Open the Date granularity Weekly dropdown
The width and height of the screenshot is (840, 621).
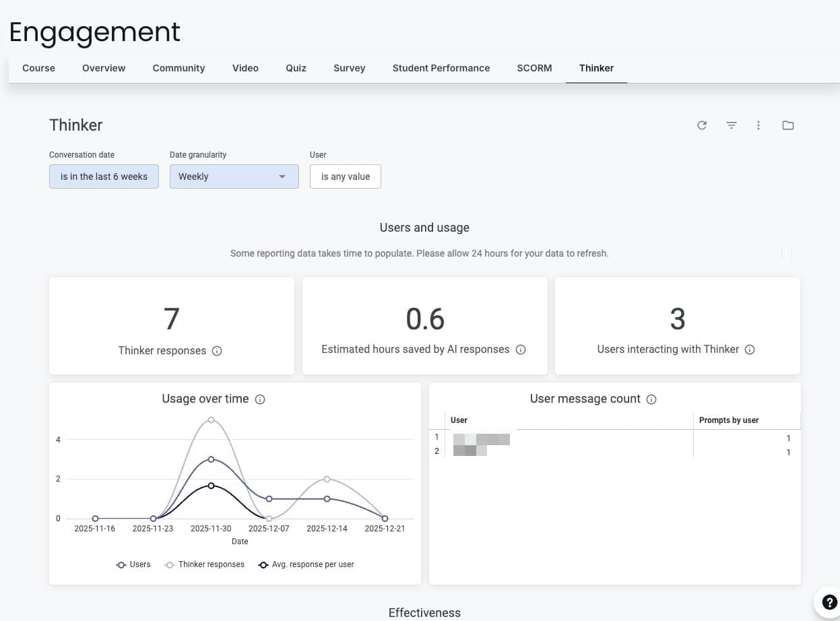click(x=234, y=176)
